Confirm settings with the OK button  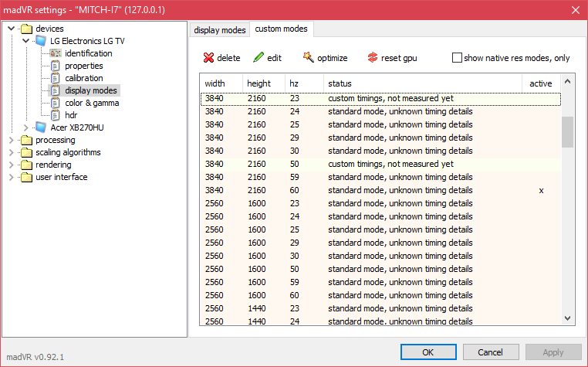click(x=428, y=352)
